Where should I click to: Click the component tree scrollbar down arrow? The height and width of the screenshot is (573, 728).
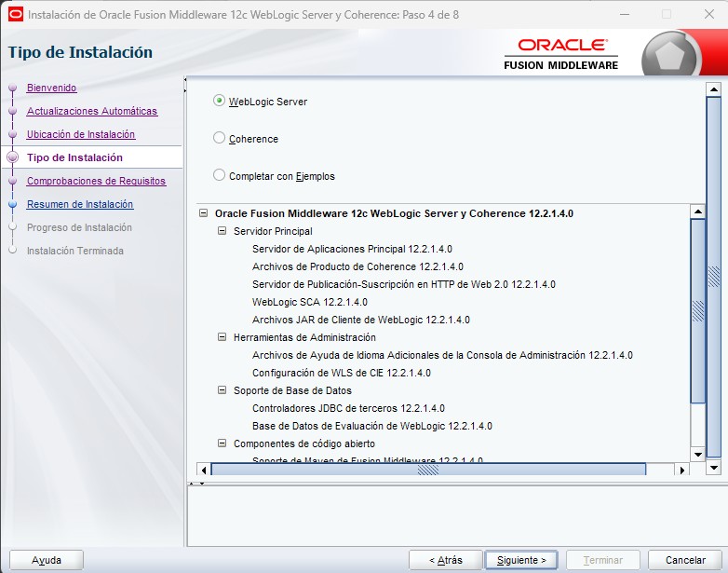point(698,455)
